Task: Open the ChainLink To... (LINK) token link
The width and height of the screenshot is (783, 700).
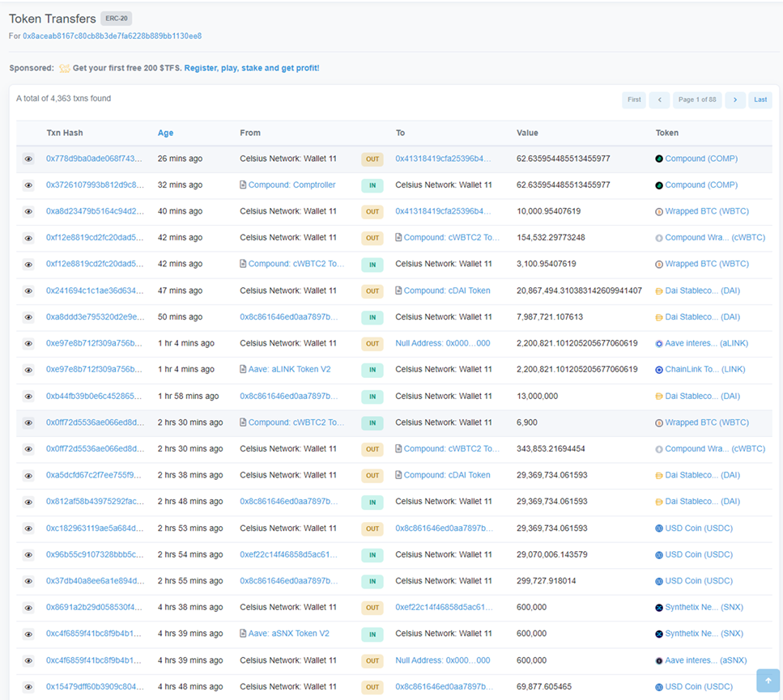Action: [x=705, y=369]
